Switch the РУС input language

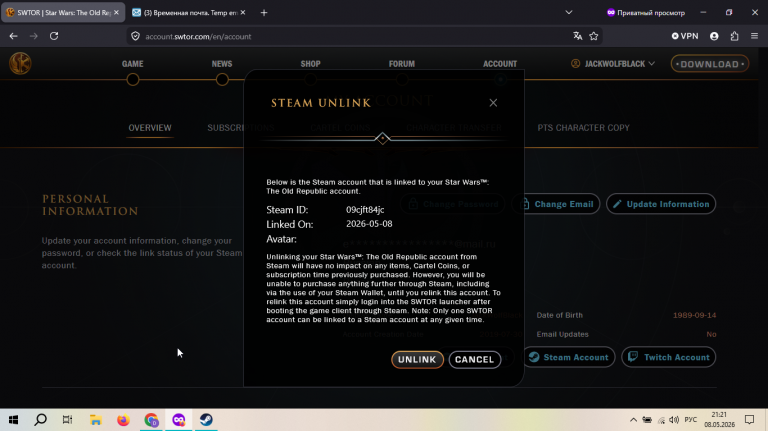click(691, 420)
